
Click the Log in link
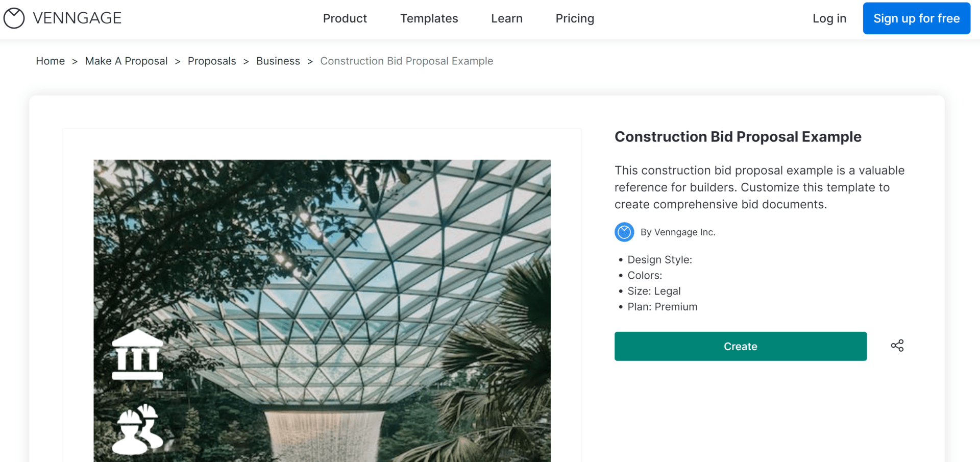(x=829, y=18)
